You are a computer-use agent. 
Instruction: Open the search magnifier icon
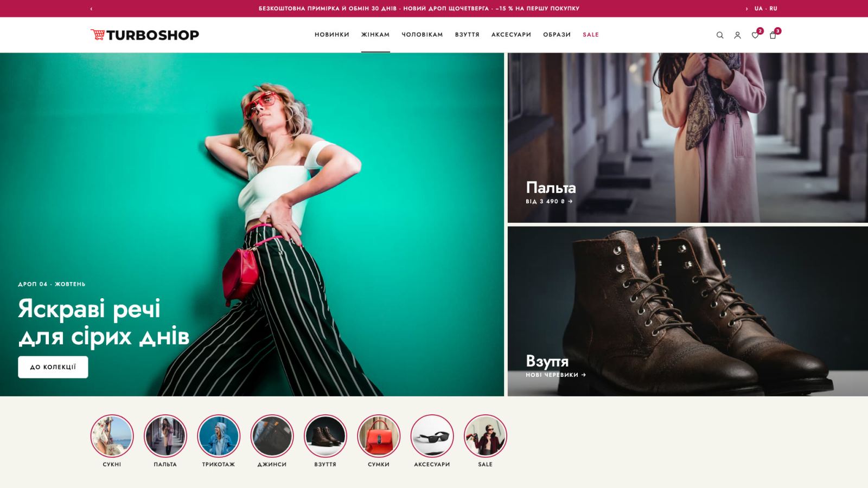[720, 35]
